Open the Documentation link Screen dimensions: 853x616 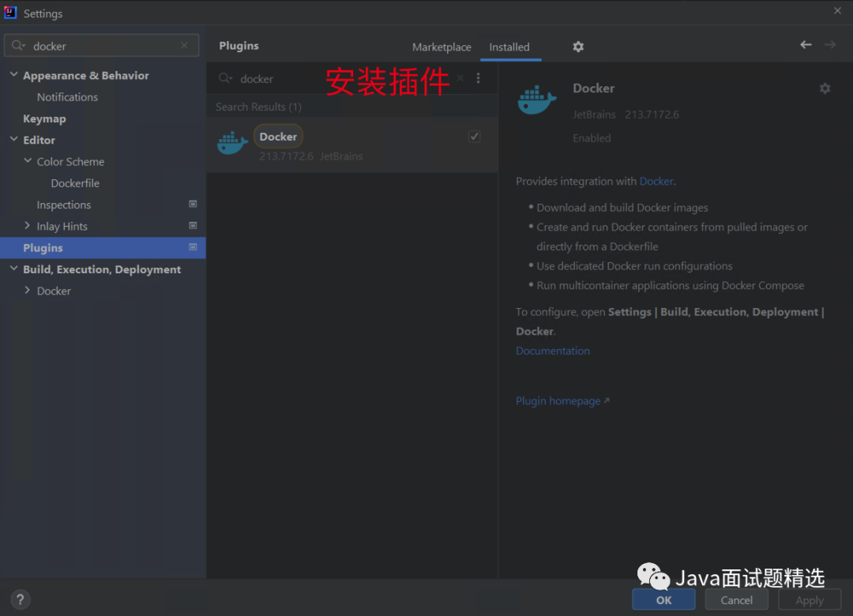click(x=553, y=351)
